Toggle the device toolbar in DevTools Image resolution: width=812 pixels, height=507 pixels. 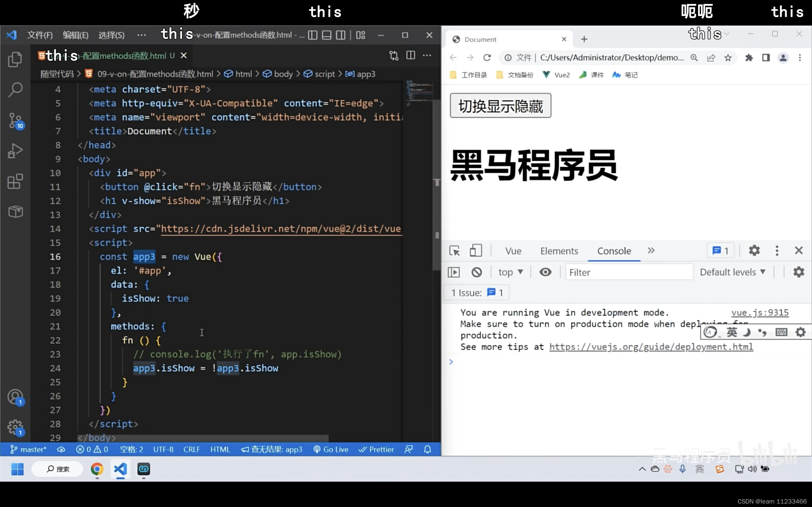[x=475, y=251]
